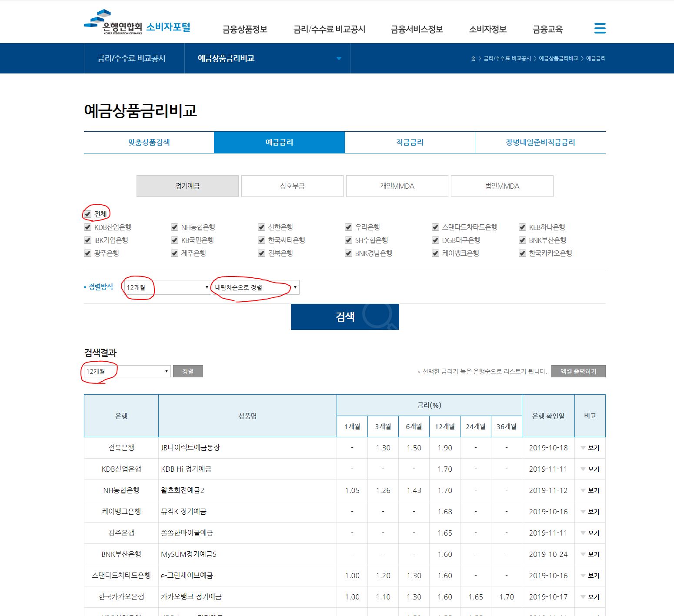
Task: Select the 법인MMDA product tab
Action: (502, 186)
